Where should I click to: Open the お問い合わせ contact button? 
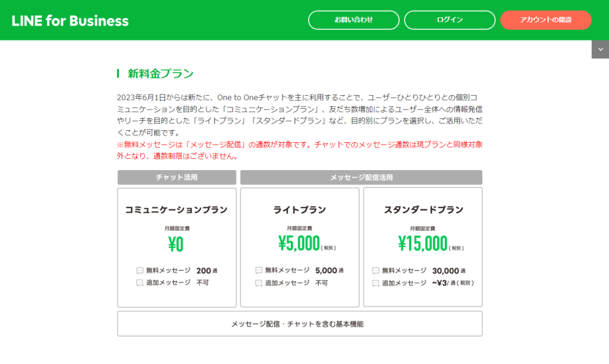coord(353,20)
